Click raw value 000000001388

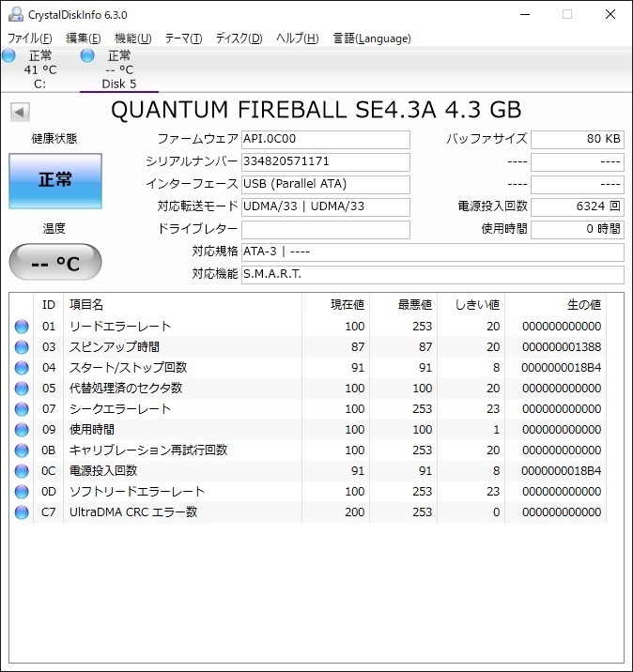click(x=562, y=346)
